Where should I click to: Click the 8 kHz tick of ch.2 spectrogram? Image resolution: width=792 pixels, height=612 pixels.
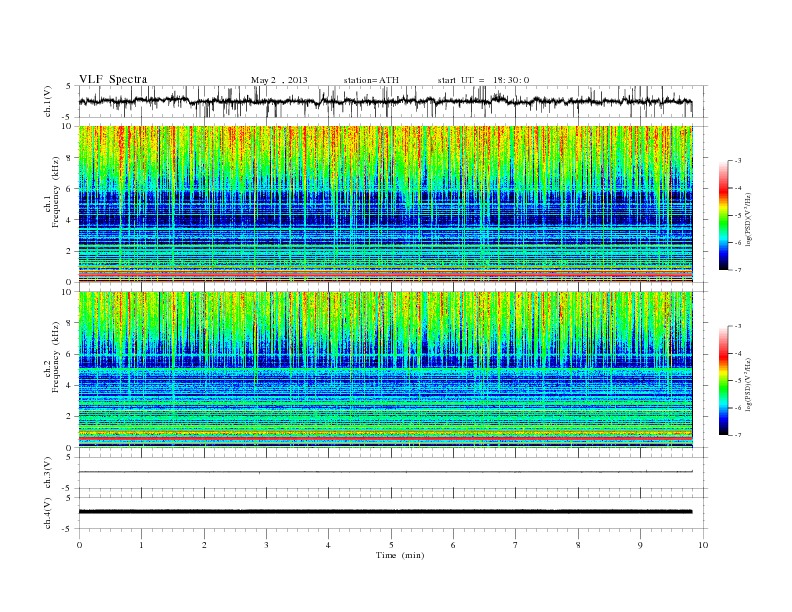click(x=69, y=323)
